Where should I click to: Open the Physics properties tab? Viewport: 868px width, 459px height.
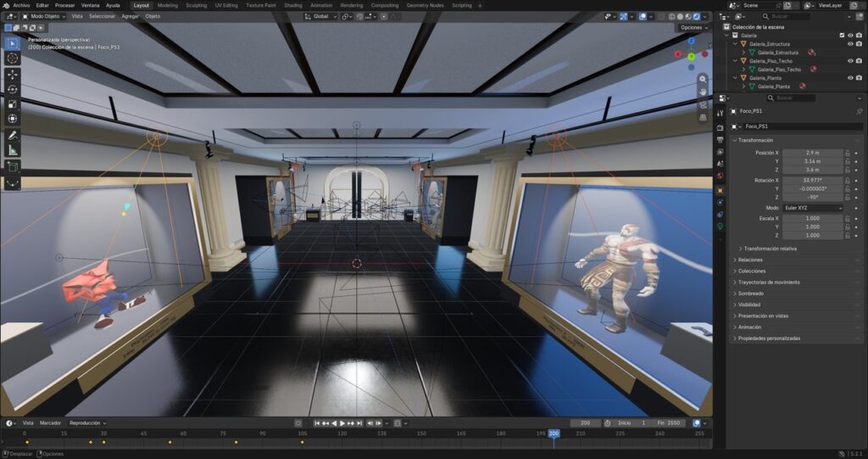(721, 203)
